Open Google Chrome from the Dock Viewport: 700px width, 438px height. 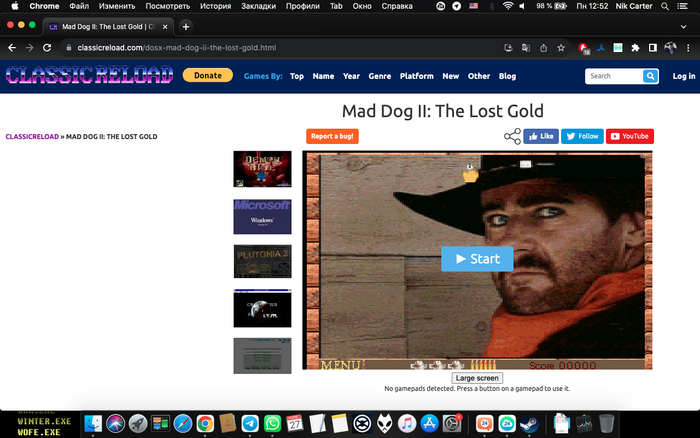[205, 423]
